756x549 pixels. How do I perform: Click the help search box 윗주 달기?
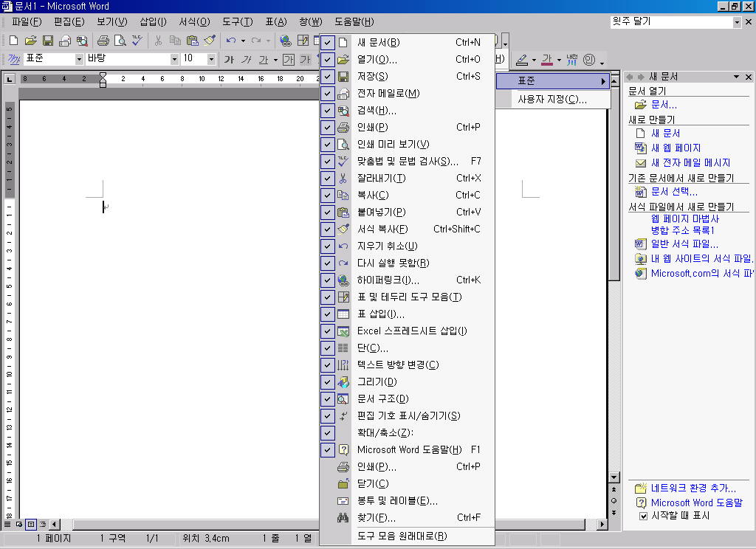click(670, 22)
